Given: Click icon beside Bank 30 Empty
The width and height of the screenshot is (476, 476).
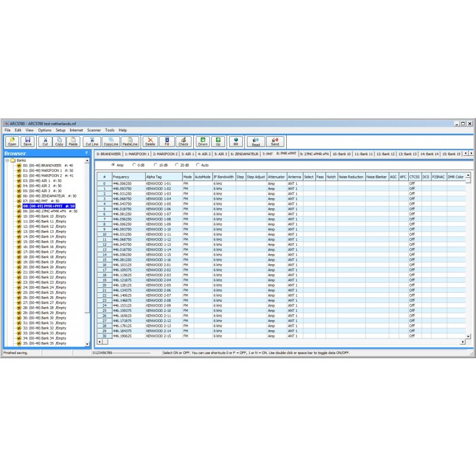Looking at the screenshot, I should (19, 318).
